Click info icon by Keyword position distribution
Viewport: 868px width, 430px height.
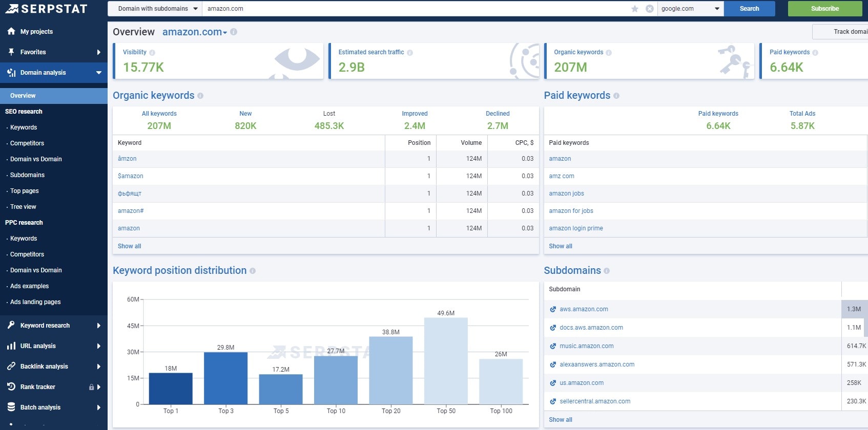(253, 271)
